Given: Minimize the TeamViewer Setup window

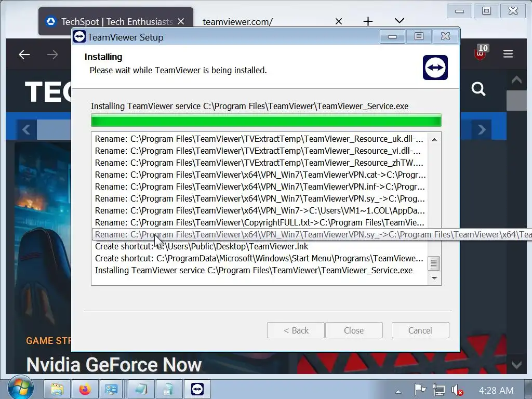Looking at the screenshot, I should (x=392, y=36).
